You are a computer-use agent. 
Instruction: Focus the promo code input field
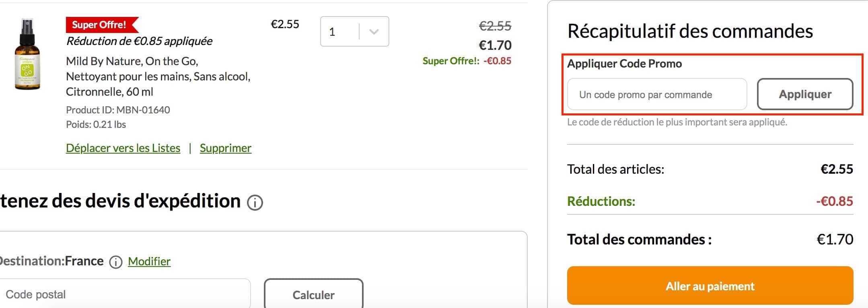coord(657,94)
